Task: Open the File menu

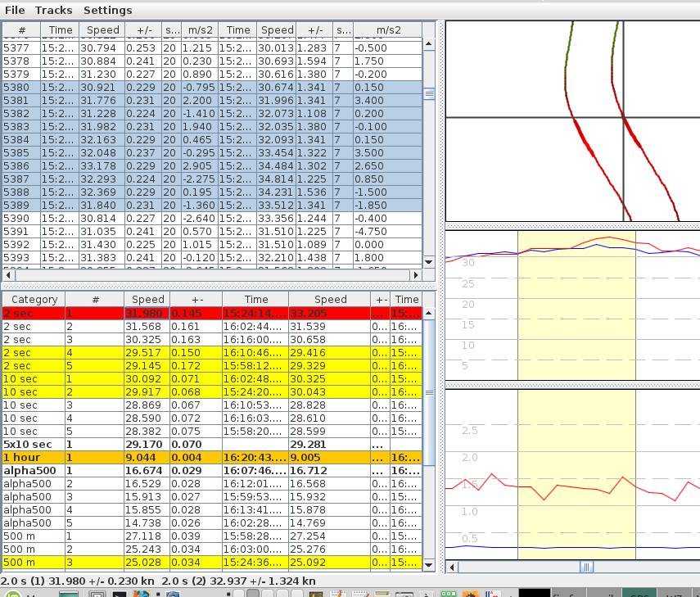Action: pos(15,11)
